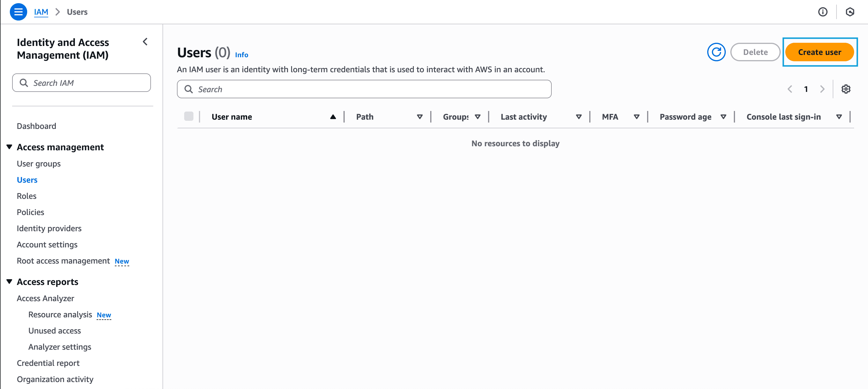This screenshot has width=868, height=389.
Task: Click the IAM breadcrumb link
Action: coord(41,12)
